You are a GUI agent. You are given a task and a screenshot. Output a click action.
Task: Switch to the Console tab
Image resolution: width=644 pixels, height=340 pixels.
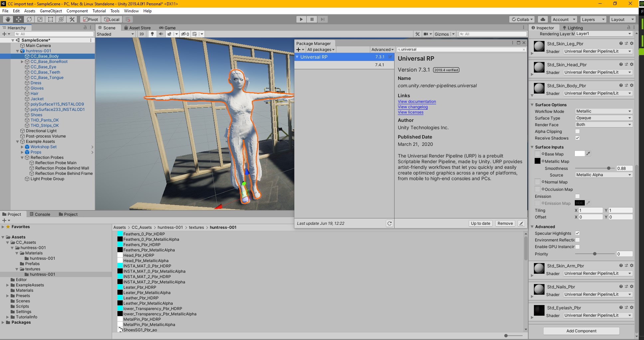tap(40, 214)
